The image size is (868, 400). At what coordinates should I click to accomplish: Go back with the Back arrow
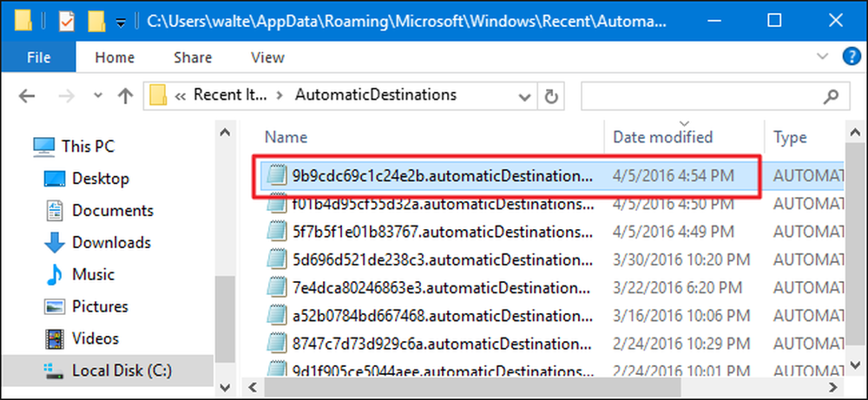tap(27, 96)
